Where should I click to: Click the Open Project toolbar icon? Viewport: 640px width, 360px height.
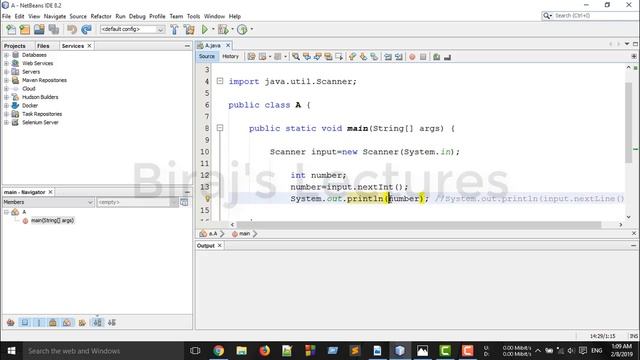coord(39,29)
